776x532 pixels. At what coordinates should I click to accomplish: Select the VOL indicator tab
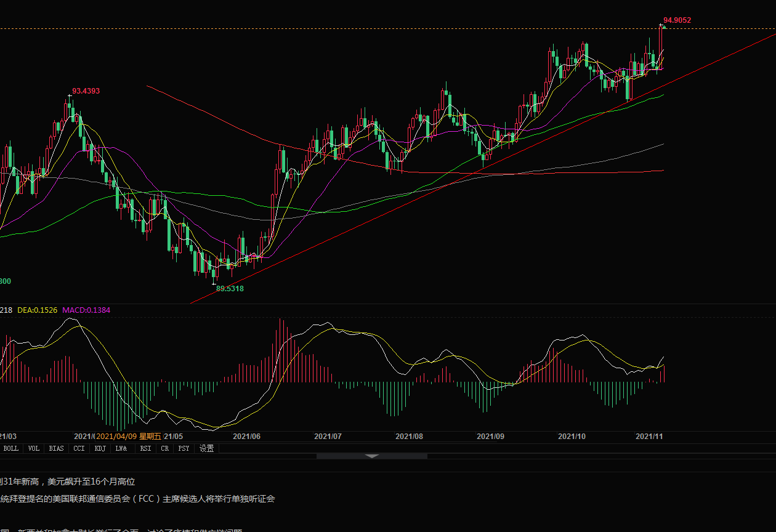[34, 448]
